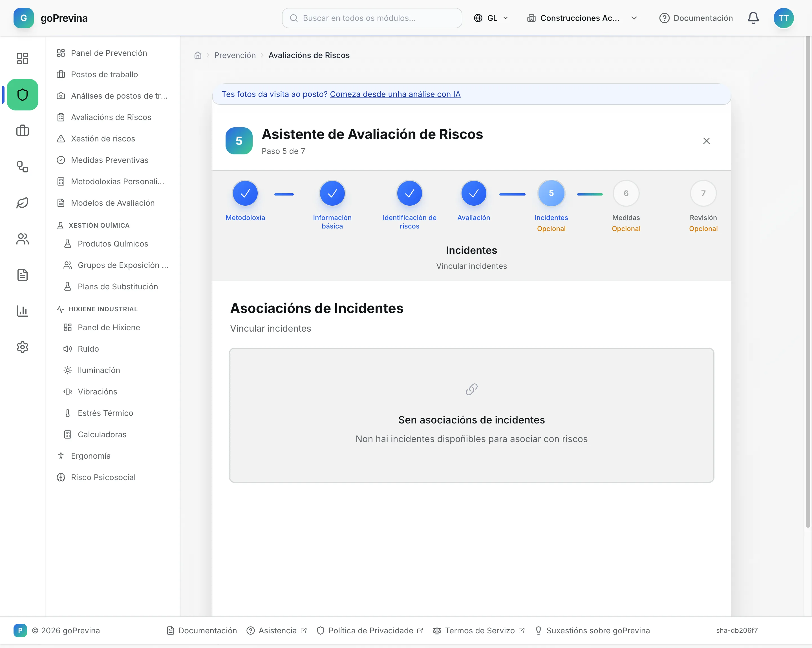Screen dimensions: 812x648
Task: Focus the Buscar en todos os módulos field
Action: (x=372, y=18)
